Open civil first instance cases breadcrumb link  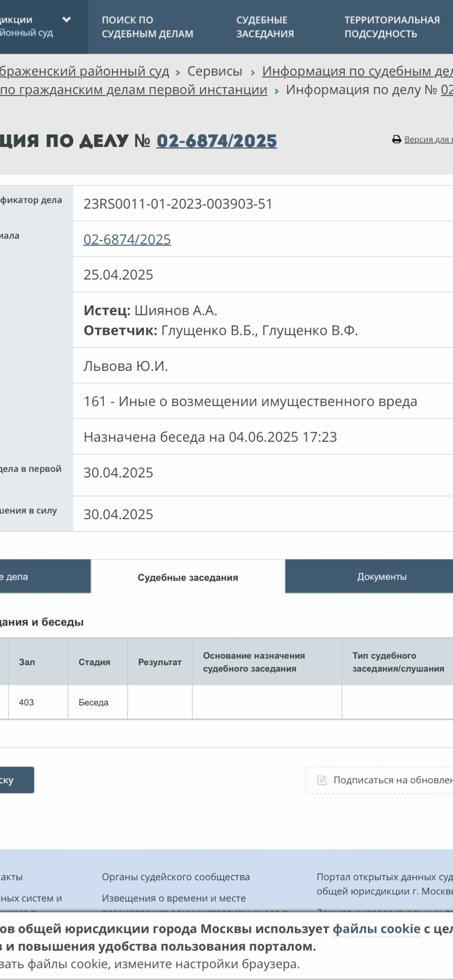(x=133, y=90)
